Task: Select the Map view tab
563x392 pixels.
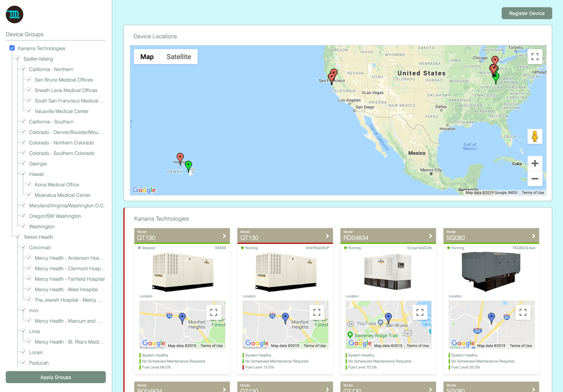Action: coord(147,57)
